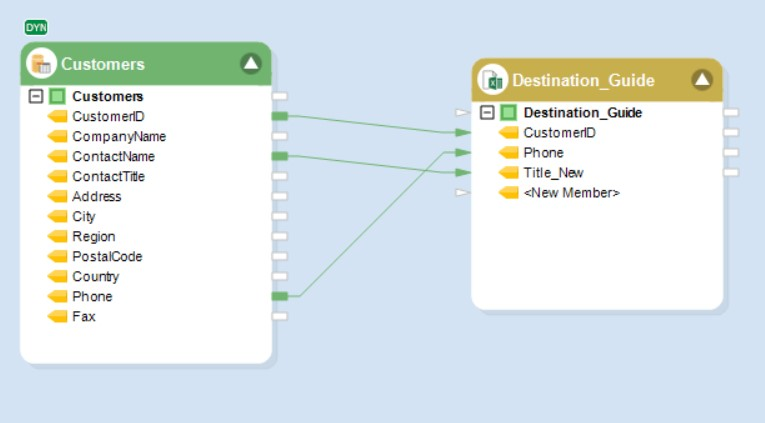Collapse the Destination_Guide tree node minus box
Screen dimensions: 765x423
487,113
